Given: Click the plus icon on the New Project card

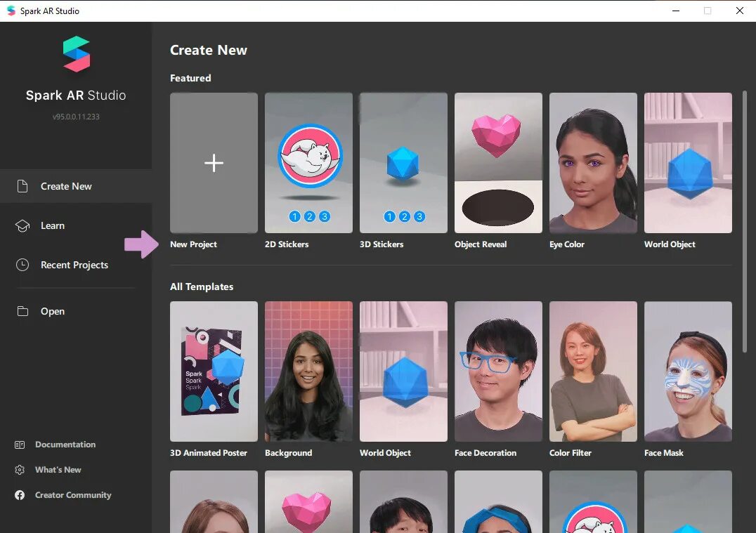Looking at the screenshot, I should coord(214,163).
